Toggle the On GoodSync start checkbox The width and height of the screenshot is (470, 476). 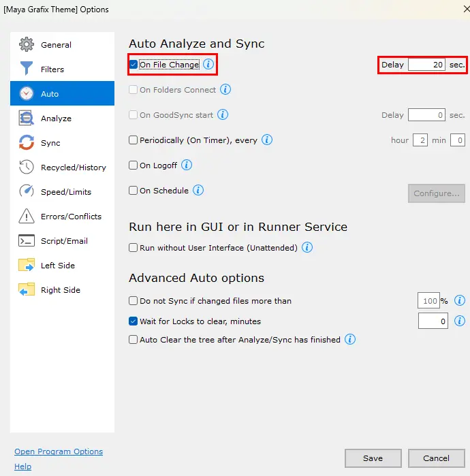[x=133, y=115]
